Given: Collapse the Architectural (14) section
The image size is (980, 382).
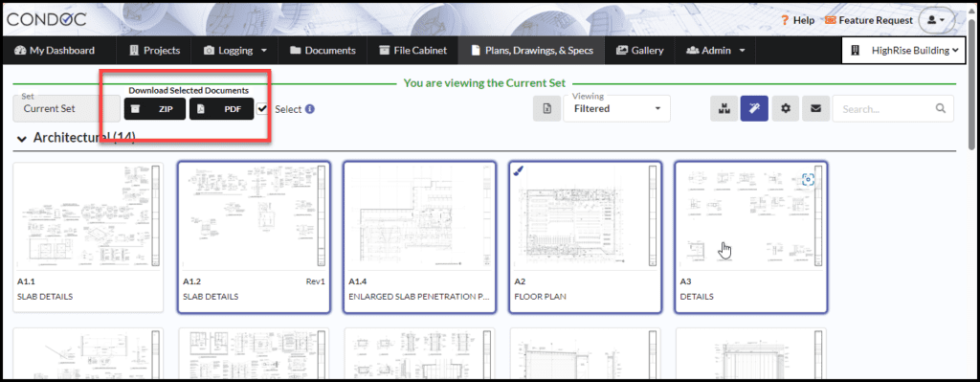Looking at the screenshot, I should pos(22,138).
